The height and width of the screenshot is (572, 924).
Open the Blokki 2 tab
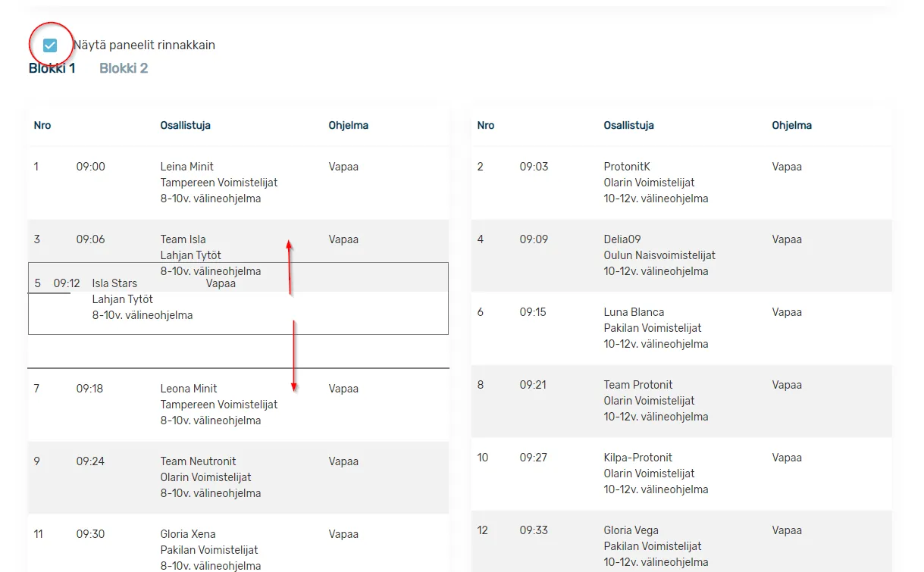click(x=124, y=68)
